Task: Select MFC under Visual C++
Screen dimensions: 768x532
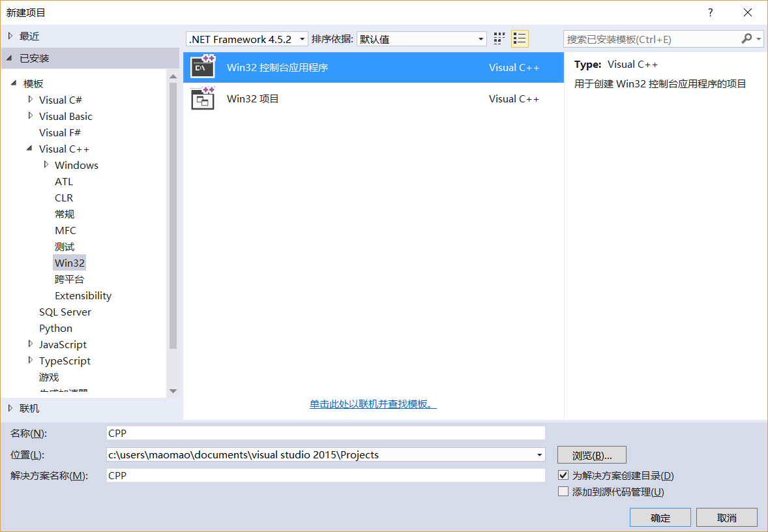Action: 65,230
